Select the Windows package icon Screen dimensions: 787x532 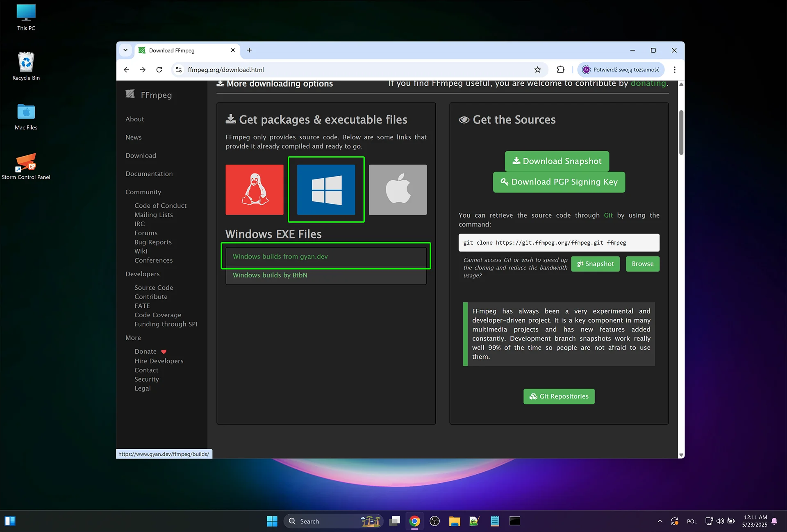326,190
